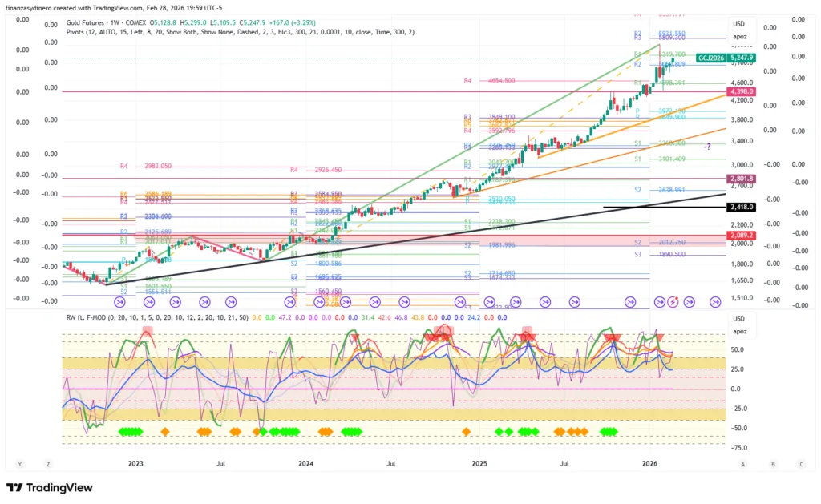
Task: Click the 2025 label on the time axis
Action: pyautogui.click(x=479, y=464)
